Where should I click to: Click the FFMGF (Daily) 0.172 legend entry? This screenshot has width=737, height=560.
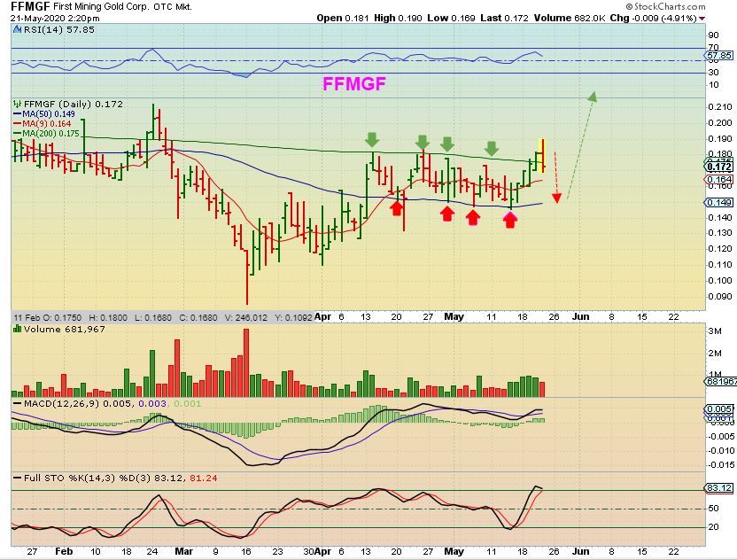[73, 104]
